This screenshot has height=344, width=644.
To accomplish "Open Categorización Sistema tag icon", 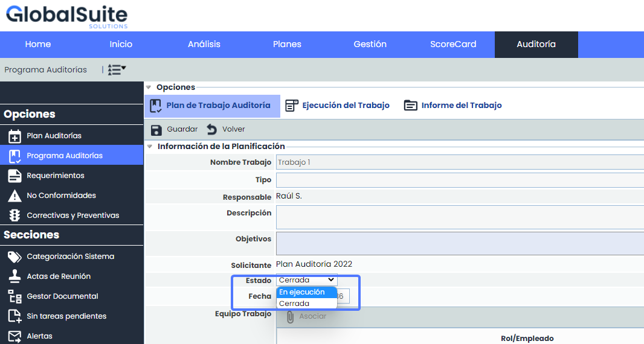I will (x=15, y=256).
